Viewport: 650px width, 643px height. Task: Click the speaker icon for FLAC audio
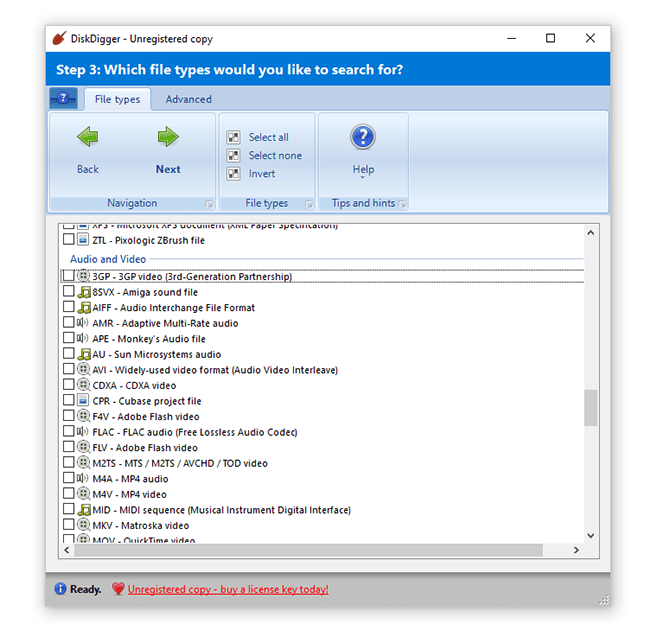coord(82,432)
